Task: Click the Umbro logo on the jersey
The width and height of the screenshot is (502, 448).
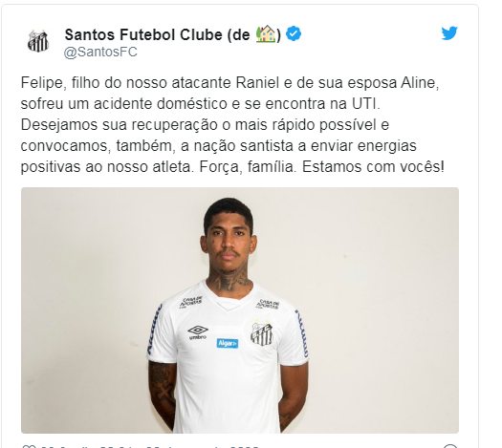Action: [198, 332]
